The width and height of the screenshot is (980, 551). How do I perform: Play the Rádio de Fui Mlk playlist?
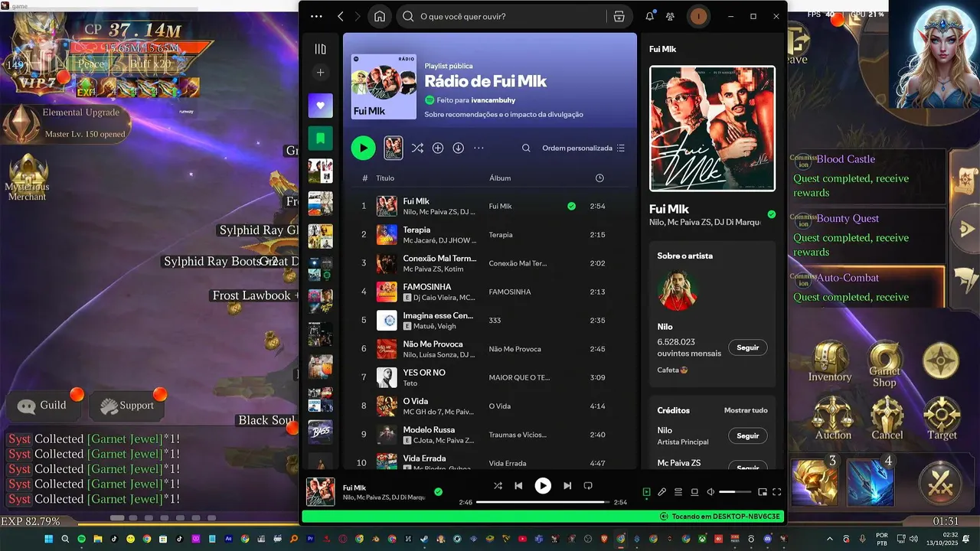pyautogui.click(x=363, y=148)
